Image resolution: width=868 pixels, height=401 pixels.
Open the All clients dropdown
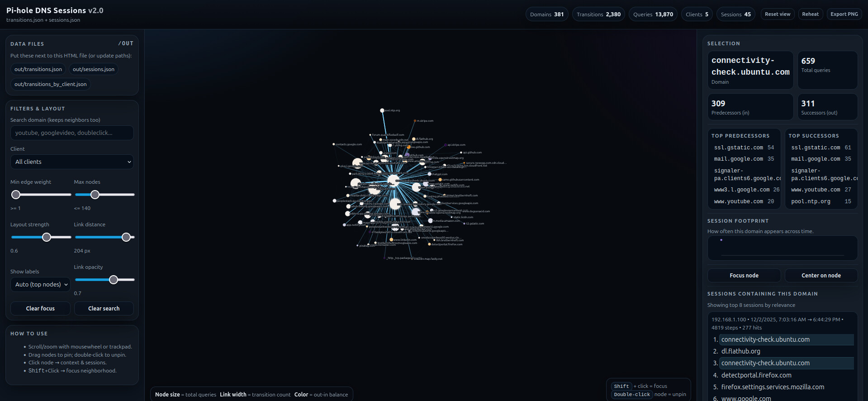(x=72, y=162)
